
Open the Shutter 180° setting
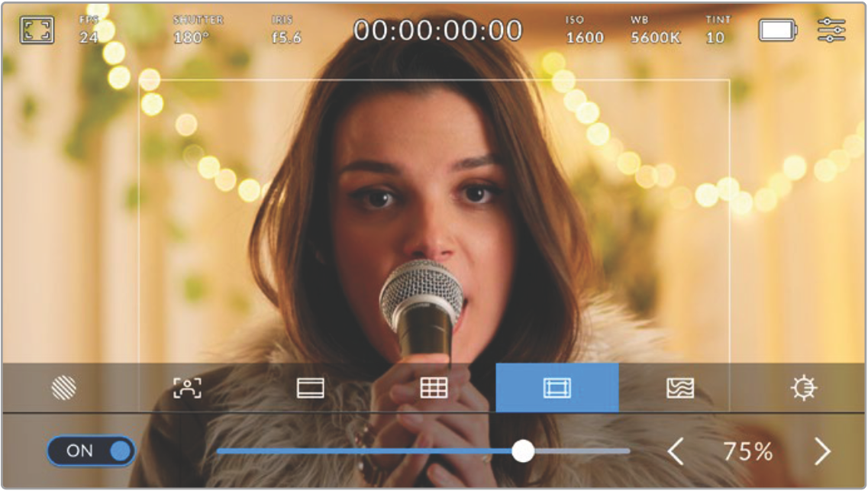tap(198, 30)
